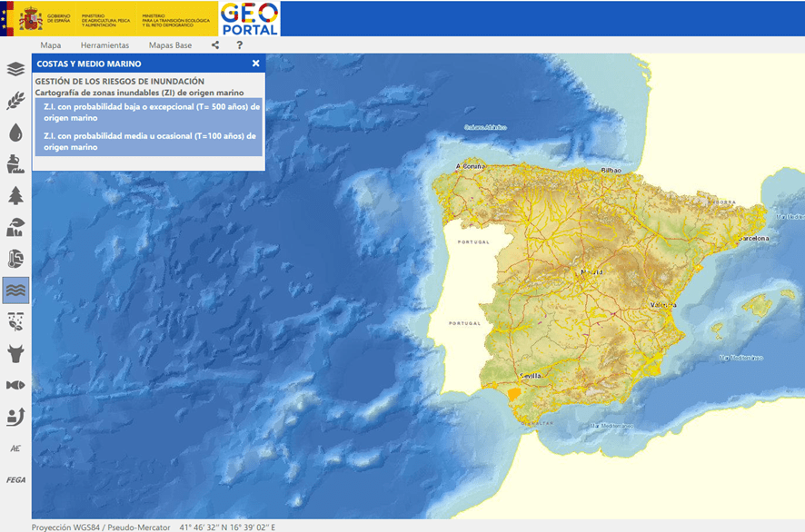Open the forest tree icon category
This screenshot has height=532, width=805.
pyautogui.click(x=15, y=195)
